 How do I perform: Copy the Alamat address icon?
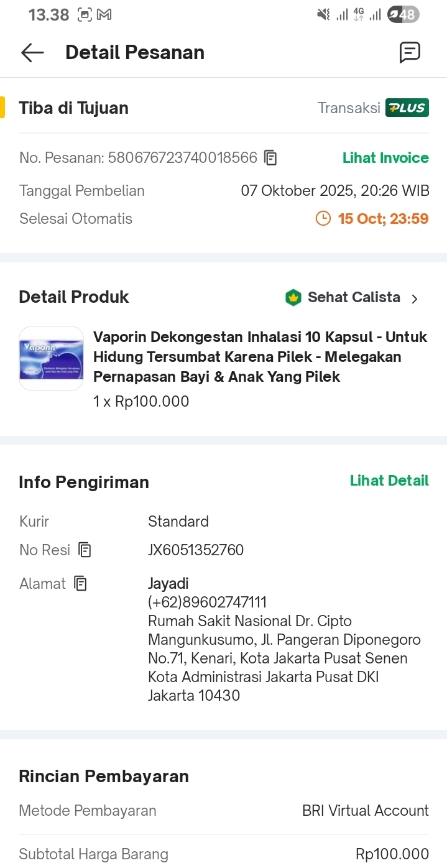click(x=80, y=583)
